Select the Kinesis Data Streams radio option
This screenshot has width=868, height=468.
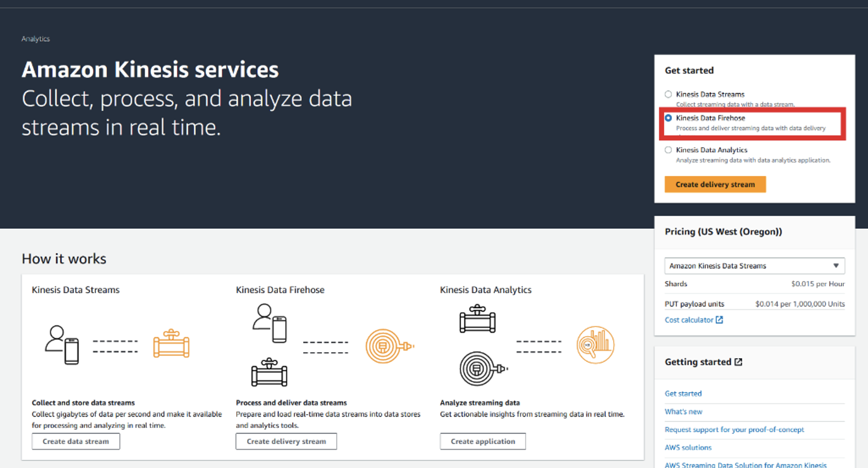(x=668, y=94)
